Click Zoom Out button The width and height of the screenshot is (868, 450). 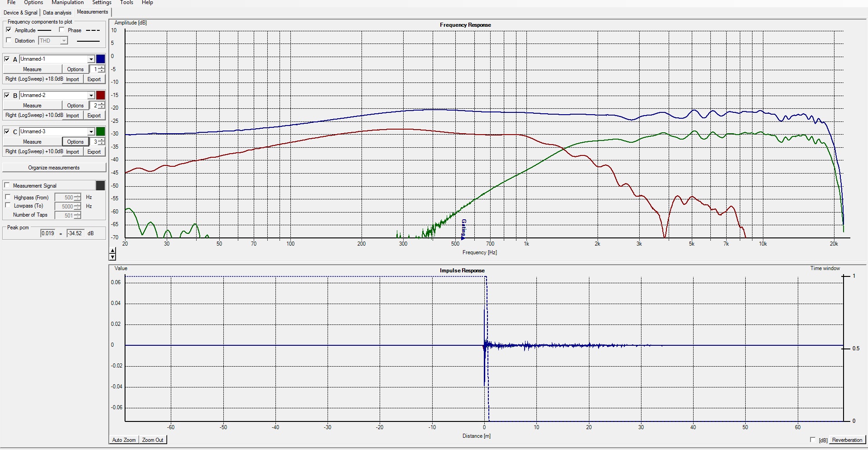point(153,440)
